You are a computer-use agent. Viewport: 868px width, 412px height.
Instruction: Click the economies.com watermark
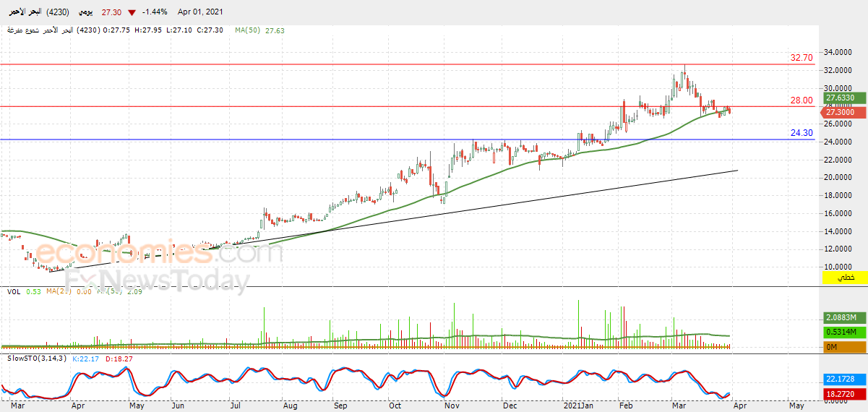[150, 253]
